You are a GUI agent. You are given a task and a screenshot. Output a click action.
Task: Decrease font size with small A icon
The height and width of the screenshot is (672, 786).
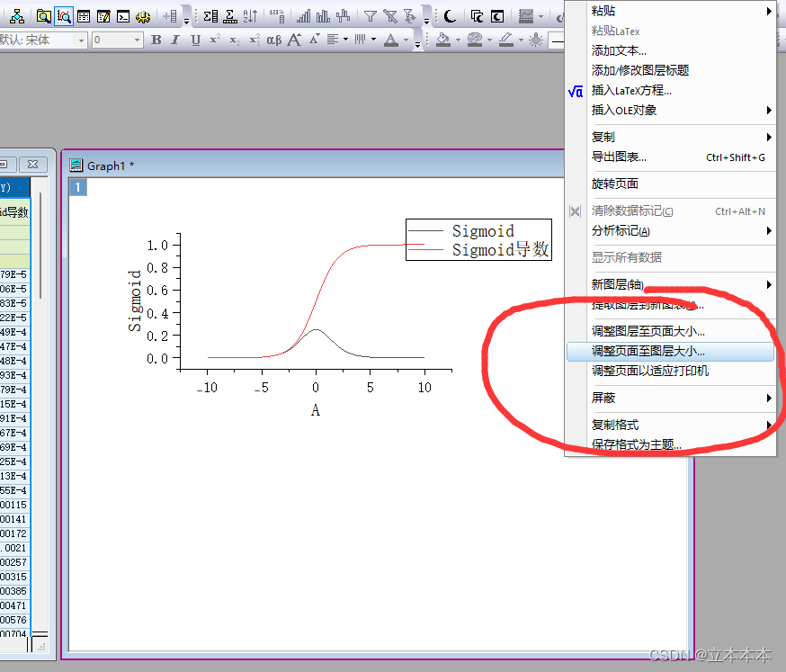tap(314, 39)
